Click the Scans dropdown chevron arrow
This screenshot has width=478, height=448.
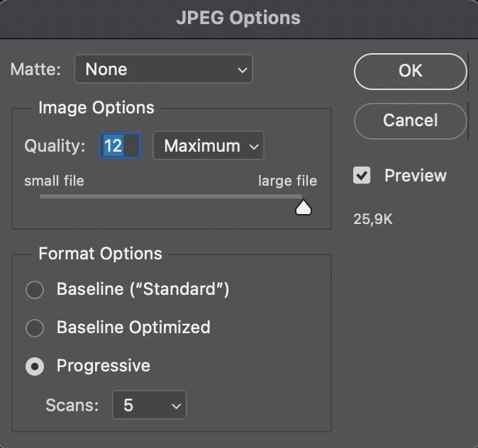click(176, 406)
